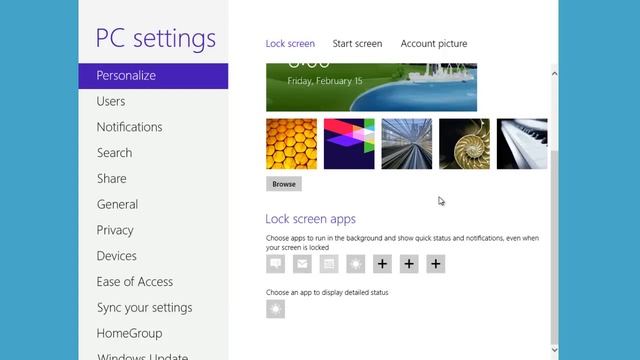Screen dimensions: 640x360
Task: Pick the nautilus shell lock screen image
Action: [x=464, y=144]
